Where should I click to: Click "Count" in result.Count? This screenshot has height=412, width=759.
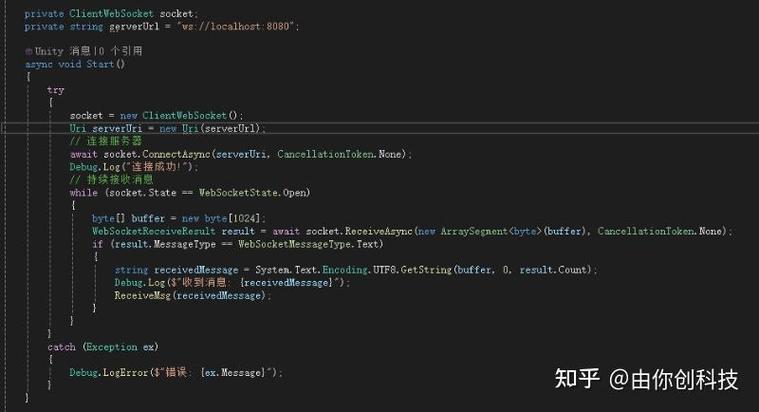click(x=572, y=270)
